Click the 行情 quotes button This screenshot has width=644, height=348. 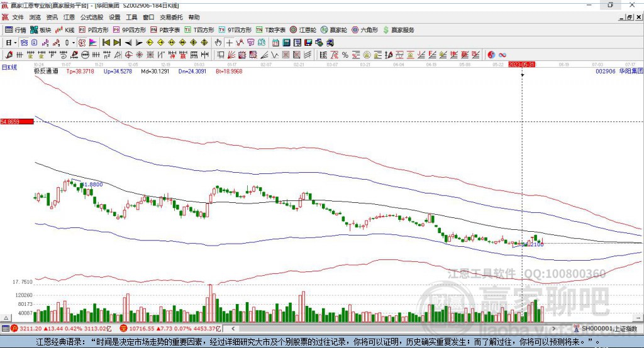pyautogui.click(x=16, y=30)
